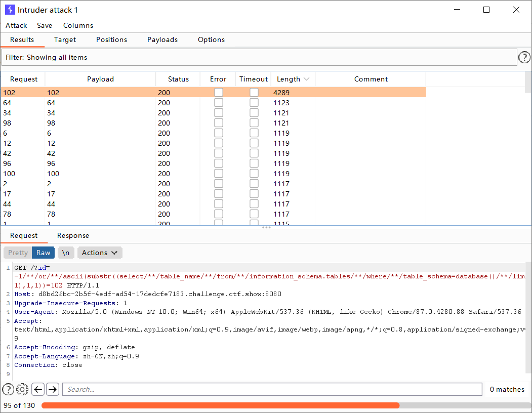Focus the Search input field

[x=272, y=389]
